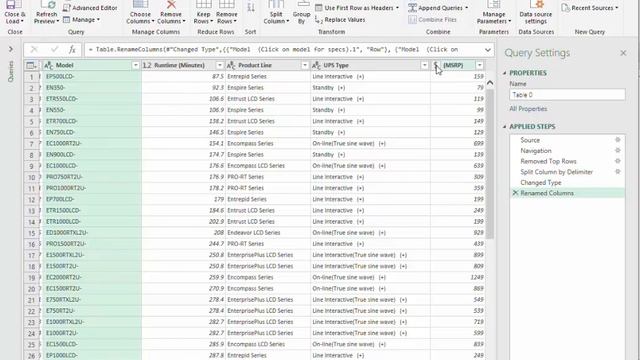Select the Navigation applied step
640x360 pixels.
pyautogui.click(x=536, y=151)
